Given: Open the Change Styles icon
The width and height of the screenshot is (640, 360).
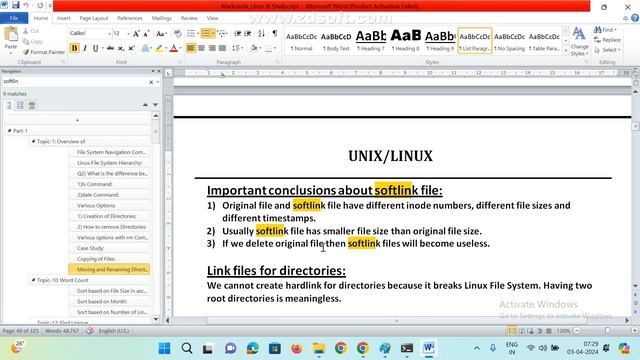Looking at the screenshot, I should pos(579,42).
